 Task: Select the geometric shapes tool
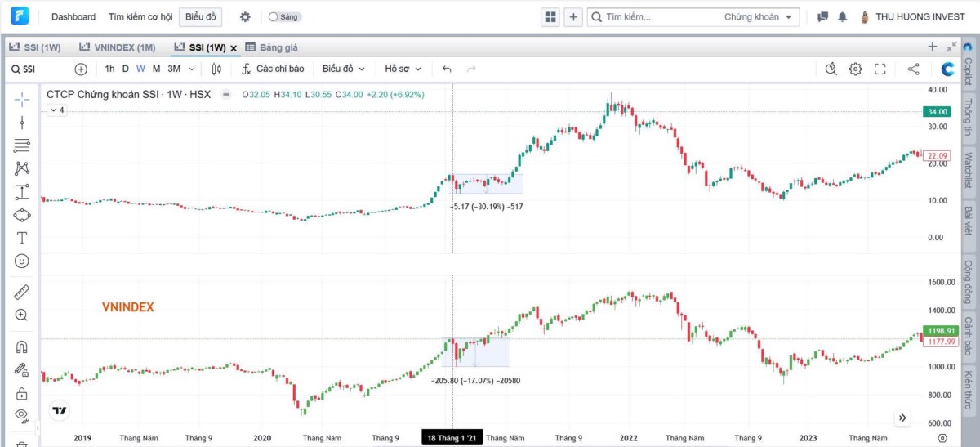[22, 215]
